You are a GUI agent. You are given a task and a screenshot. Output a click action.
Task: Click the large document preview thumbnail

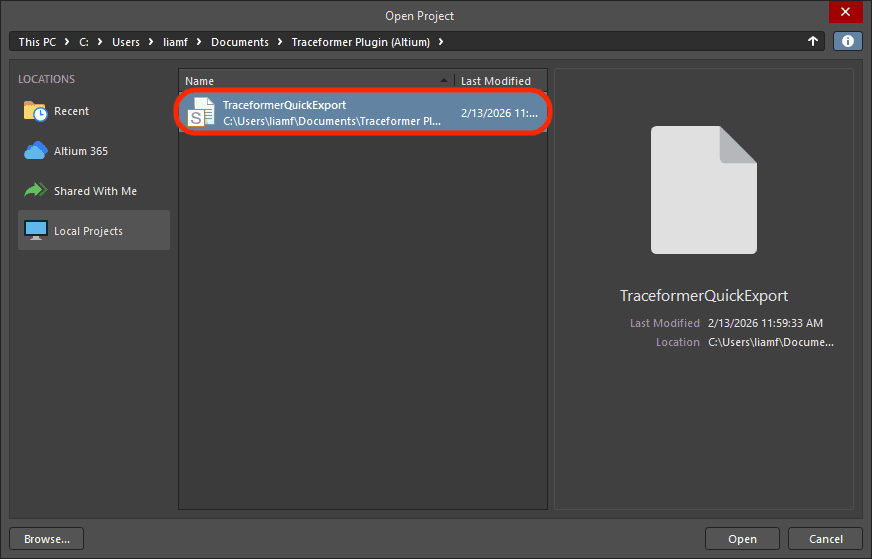pyautogui.click(x=703, y=190)
